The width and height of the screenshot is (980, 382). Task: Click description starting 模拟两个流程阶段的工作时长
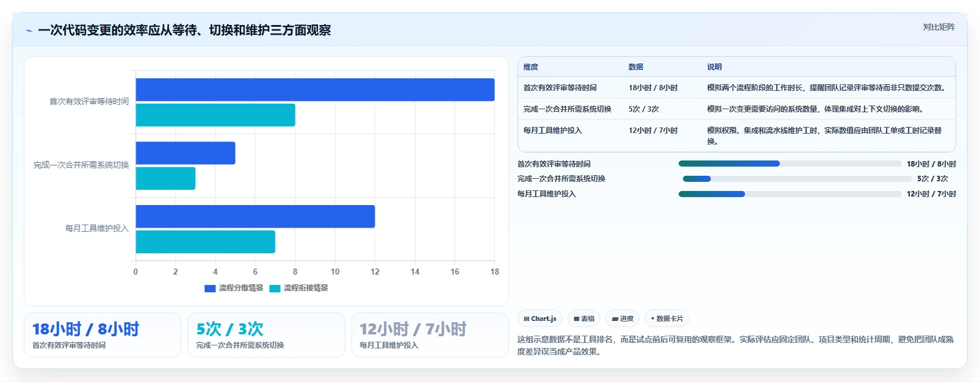click(828, 88)
